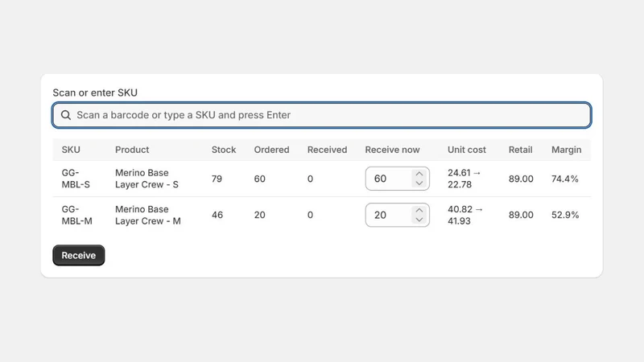
Task: Click unit cost 24.61 → 22.78
Action: point(464,179)
